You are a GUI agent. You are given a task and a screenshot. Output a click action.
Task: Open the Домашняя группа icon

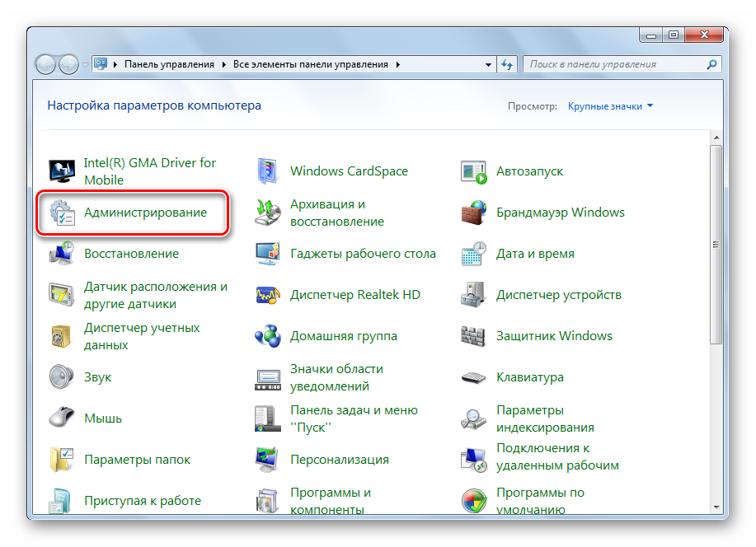point(268,336)
